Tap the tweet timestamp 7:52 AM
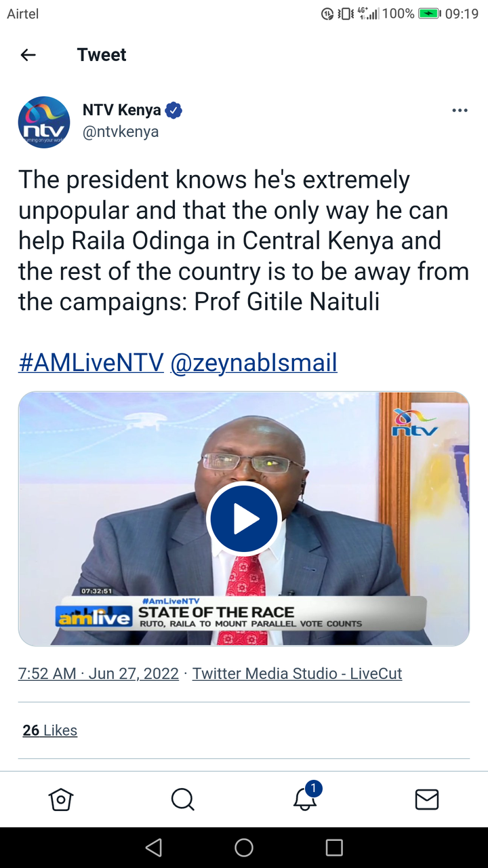 (47, 673)
